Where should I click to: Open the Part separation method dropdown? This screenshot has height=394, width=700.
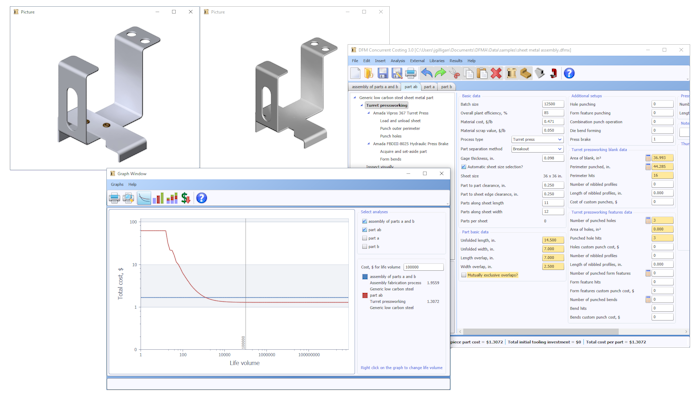click(x=537, y=149)
